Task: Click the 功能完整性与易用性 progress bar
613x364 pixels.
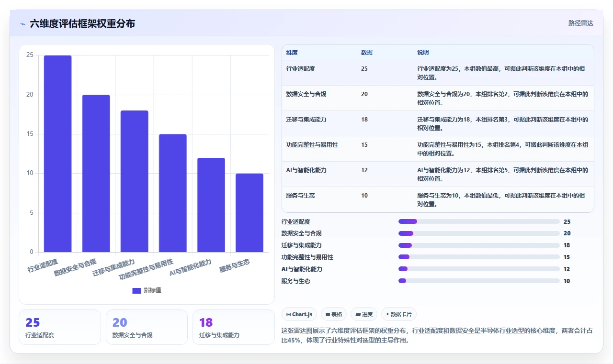Action: click(479, 257)
